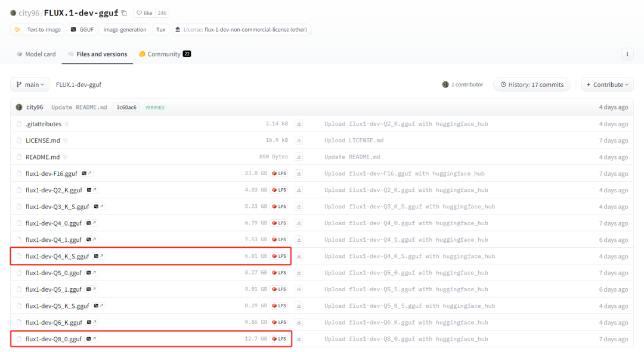This screenshot has width=644, height=352.
Task: Download the LICENSE.md file
Action: pos(299,140)
